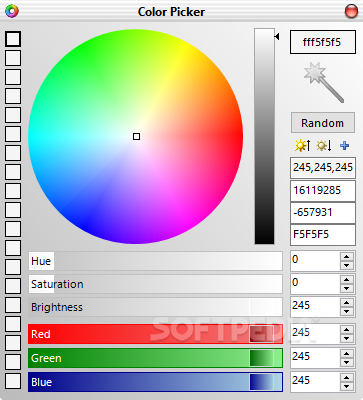Viewport: 363px width, 400px height.
Task: Click the Saturation slider bar
Action: coord(155,284)
